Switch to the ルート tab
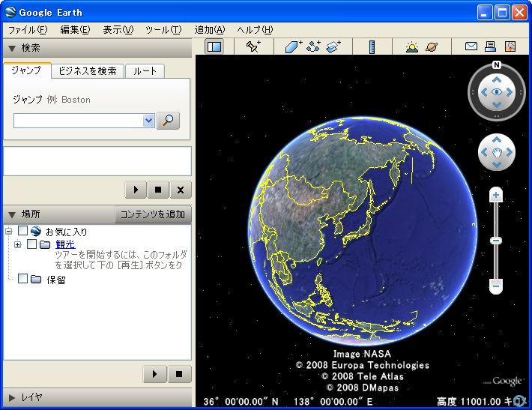This screenshot has height=410, width=532. (x=145, y=71)
